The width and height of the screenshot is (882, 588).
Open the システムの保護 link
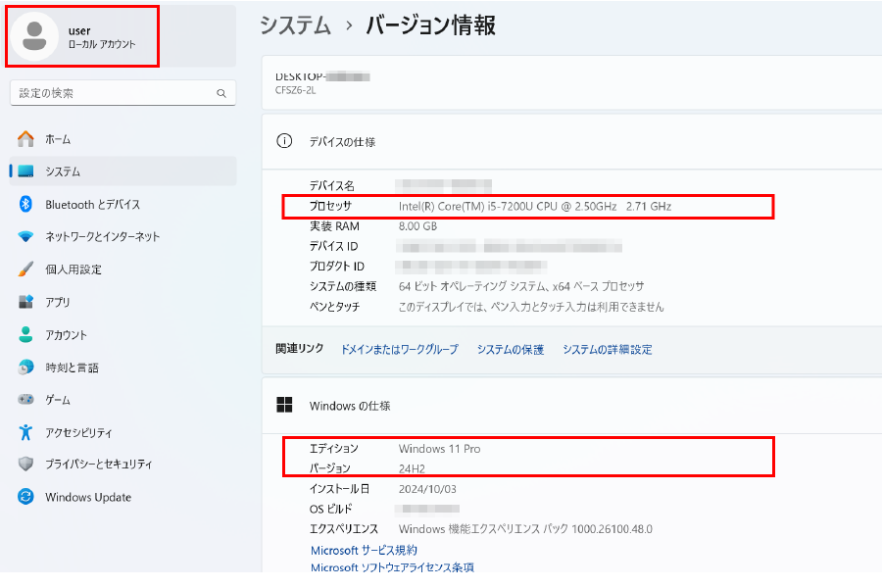[x=511, y=350]
